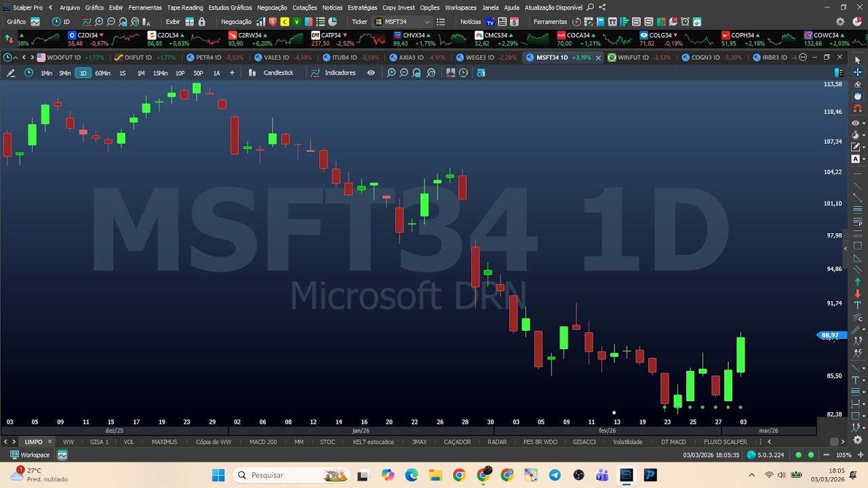
Task: Select the 15Min timeframe
Action: pos(160,73)
